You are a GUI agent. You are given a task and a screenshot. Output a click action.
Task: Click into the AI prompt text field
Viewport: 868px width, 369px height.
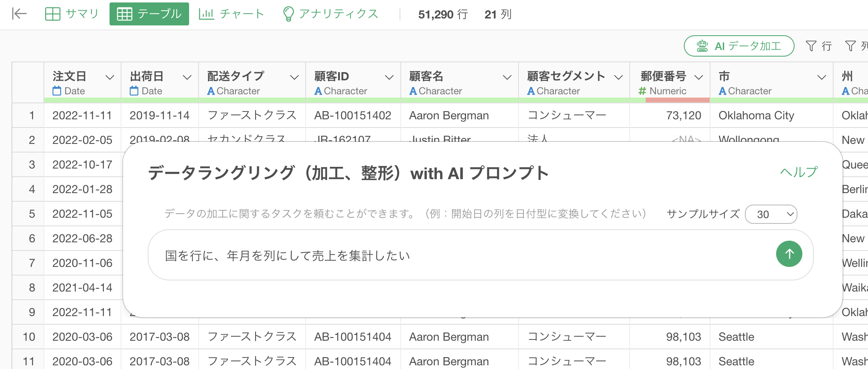point(451,255)
